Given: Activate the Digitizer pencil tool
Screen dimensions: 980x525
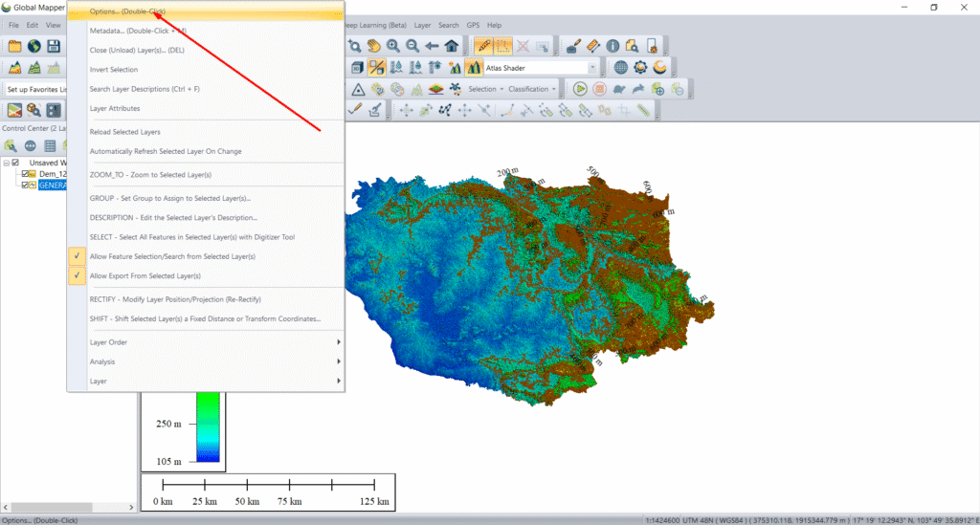Looking at the screenshot, I should (x=482, y=46).
